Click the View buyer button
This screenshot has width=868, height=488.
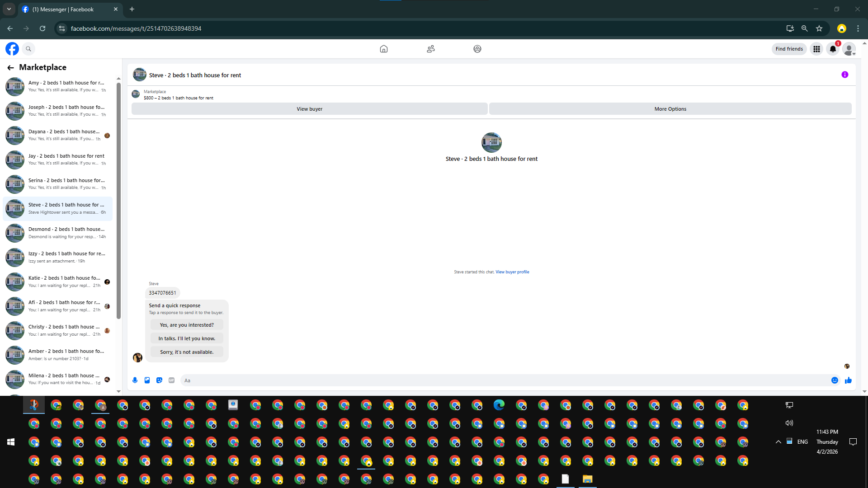[x=310, y=109]
